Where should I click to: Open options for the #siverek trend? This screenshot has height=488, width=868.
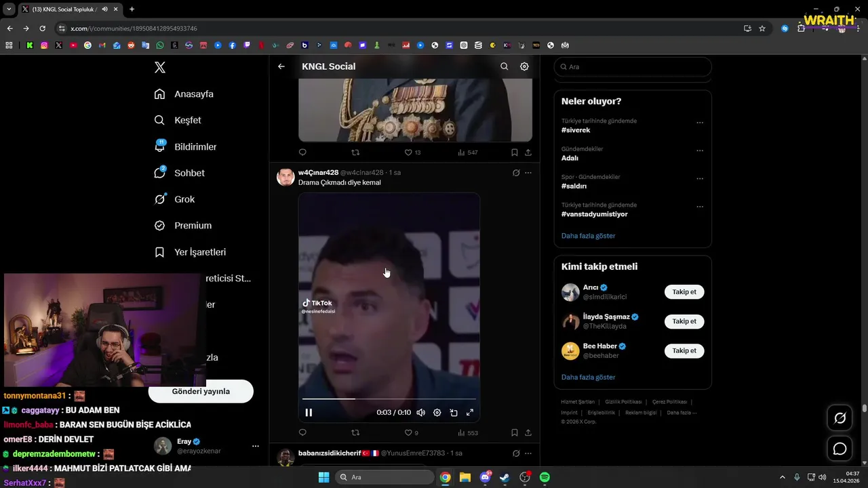coord(700,123)
